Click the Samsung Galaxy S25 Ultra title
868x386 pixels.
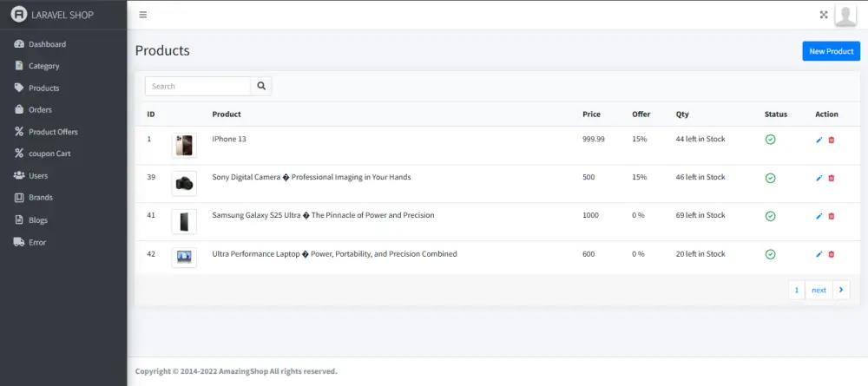(323, 215)
